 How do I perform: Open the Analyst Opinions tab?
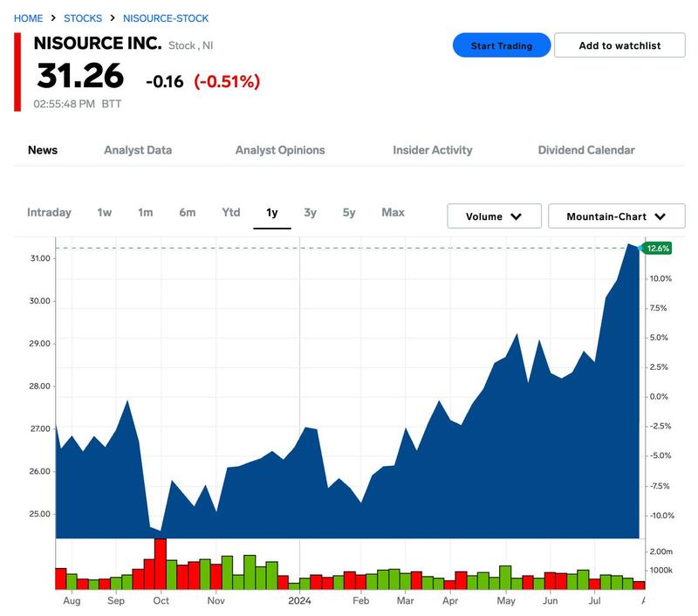pyautogui.click(x=280, y=150)
